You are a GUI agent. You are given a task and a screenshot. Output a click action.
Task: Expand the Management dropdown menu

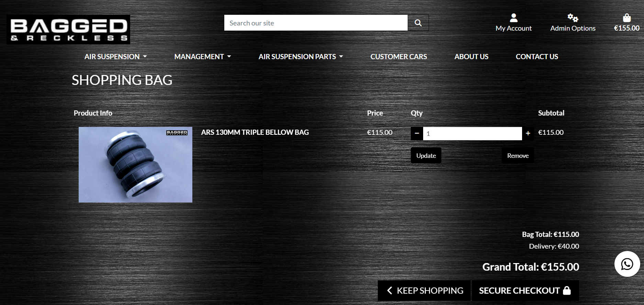(x=202, y=57)
